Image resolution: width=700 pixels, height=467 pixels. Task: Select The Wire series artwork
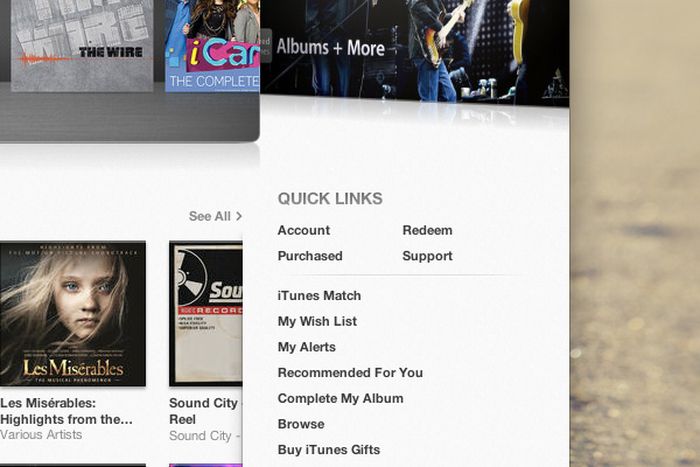pos(82,46)
